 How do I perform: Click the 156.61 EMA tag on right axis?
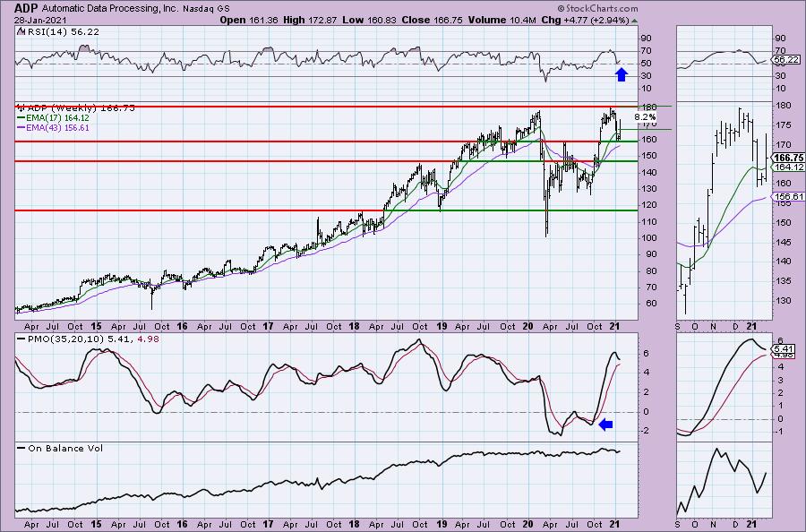[788, 197]
